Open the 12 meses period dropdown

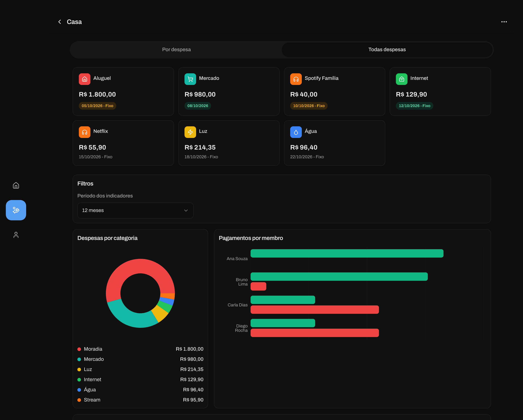[x=135, y=211]
